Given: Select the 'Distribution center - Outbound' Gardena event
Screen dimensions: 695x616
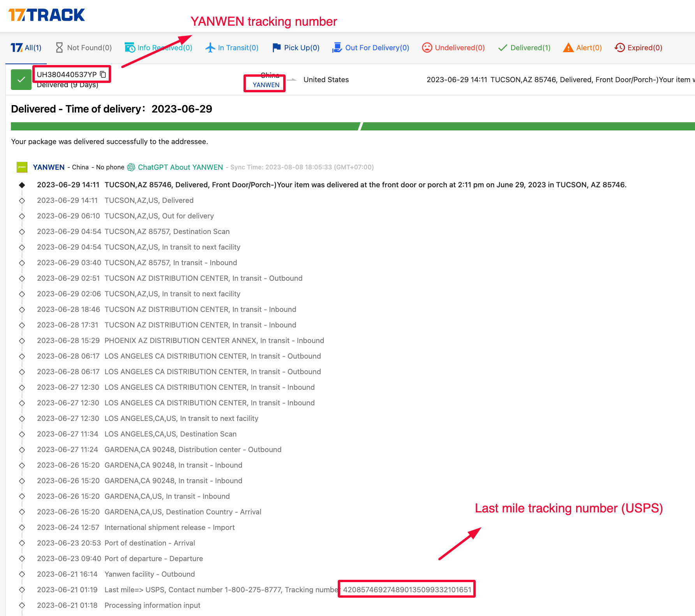Looking at the screenshot, I should [x=159, y=449].
